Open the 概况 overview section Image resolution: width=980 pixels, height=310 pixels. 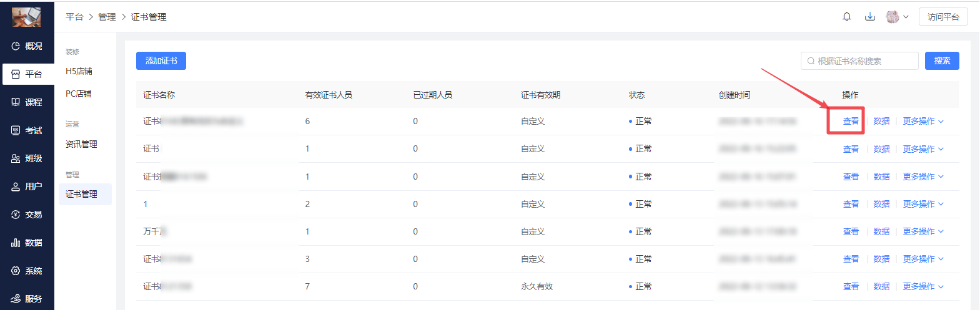[27, 46]
